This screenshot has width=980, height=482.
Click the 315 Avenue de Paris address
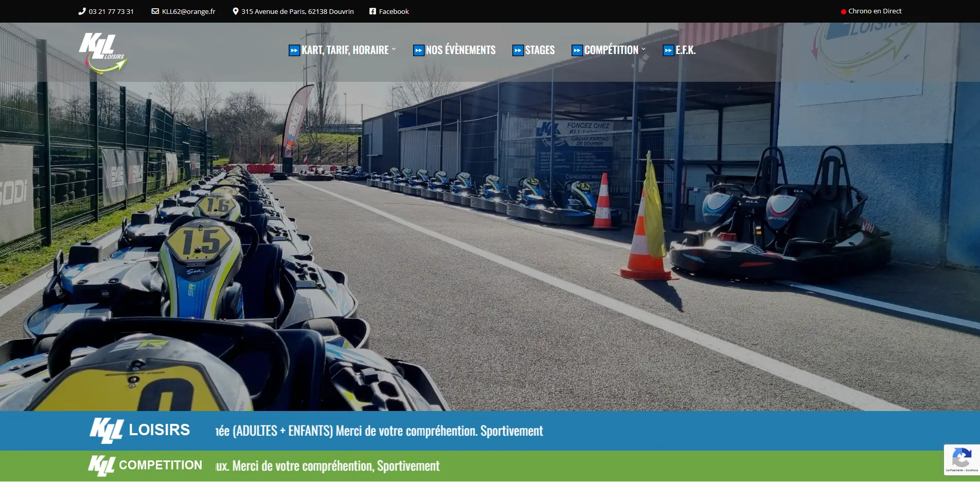297,11
